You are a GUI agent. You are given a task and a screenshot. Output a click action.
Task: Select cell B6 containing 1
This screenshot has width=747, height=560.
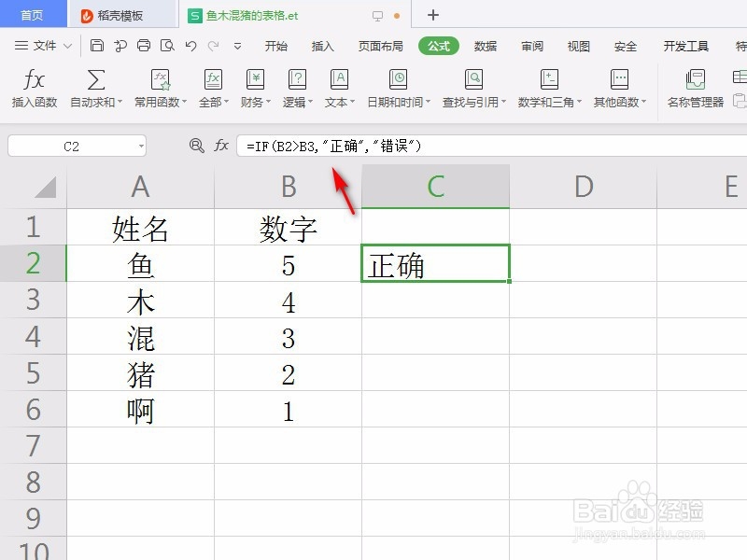[x=289, y=410]
